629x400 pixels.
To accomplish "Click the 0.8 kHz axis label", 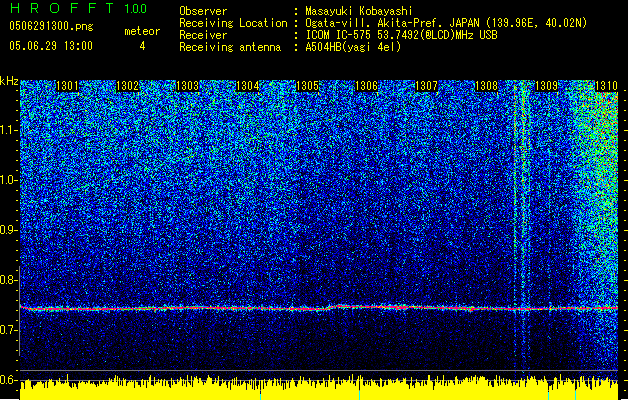I will point(9,280).
